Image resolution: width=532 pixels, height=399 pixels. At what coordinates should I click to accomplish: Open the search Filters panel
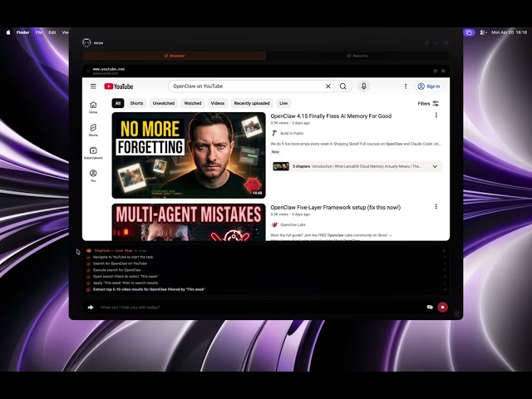tap(428, 103)
